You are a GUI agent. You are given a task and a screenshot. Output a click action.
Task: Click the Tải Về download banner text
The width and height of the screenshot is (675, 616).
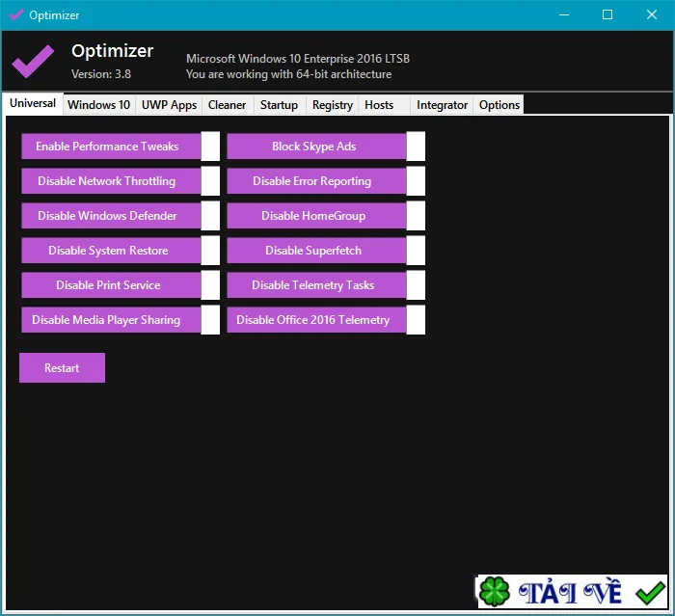click(x=570, y=593)
